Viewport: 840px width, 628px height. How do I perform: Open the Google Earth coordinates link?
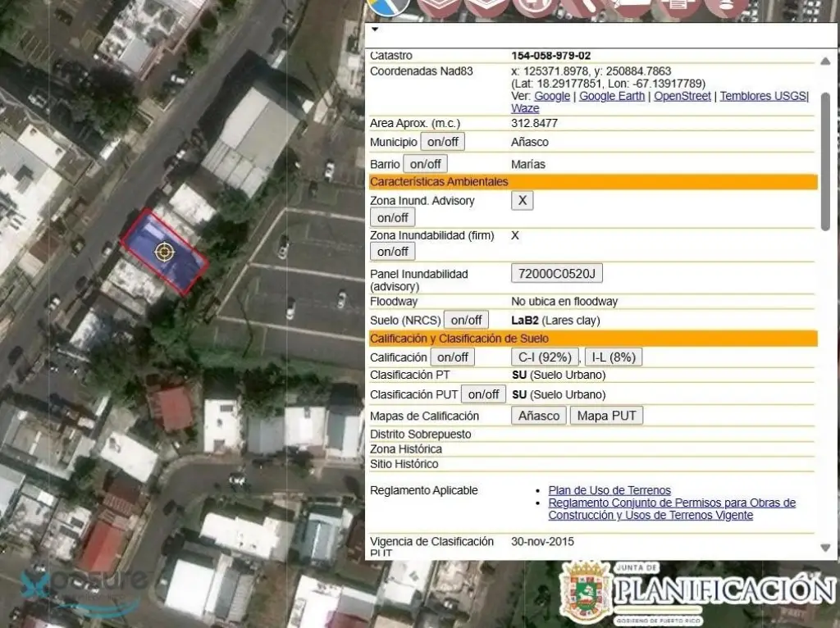point(612,96)
